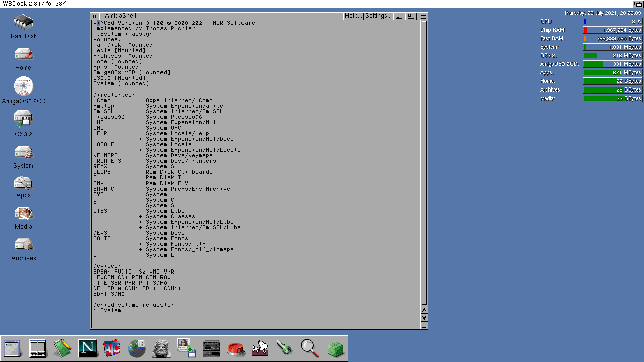Viewport: 644px width, 362px height.
Task: Click the 'Directories:' heading in shell output
Action: point(114,95)
